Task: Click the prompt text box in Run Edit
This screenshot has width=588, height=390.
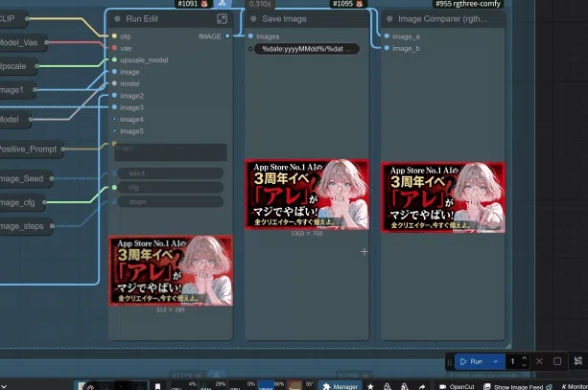Action: pyautogui.click(x=171, y=152)
